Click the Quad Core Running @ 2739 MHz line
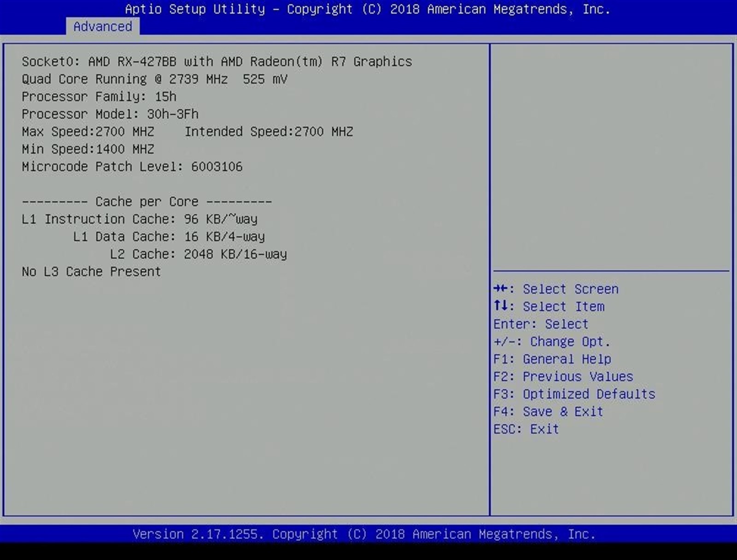 (x=155, y=79)
